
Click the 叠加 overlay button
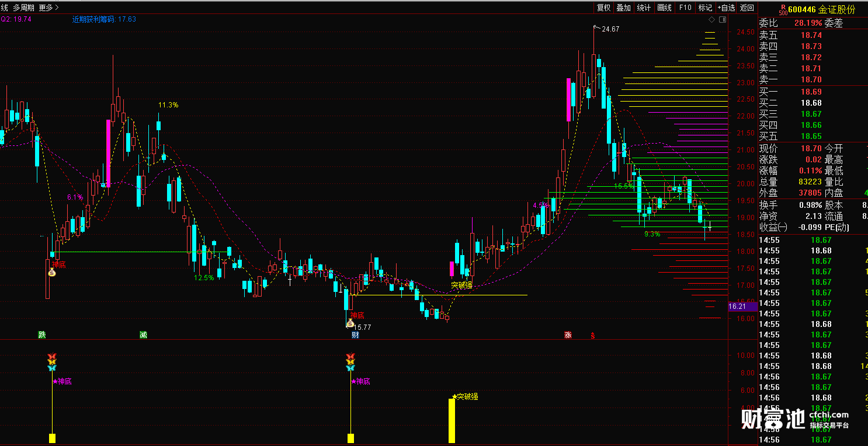[x=624, y=8]
